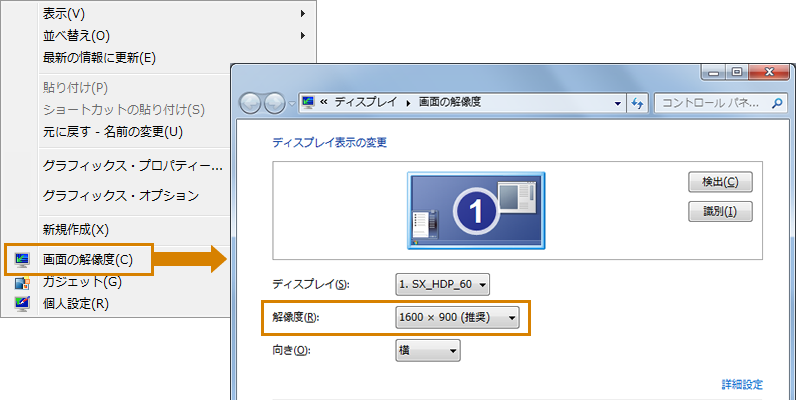The height and width of the screenshot is (400, 796).
Task: Click the Forward navigation button
Action: tap(275, 103)
